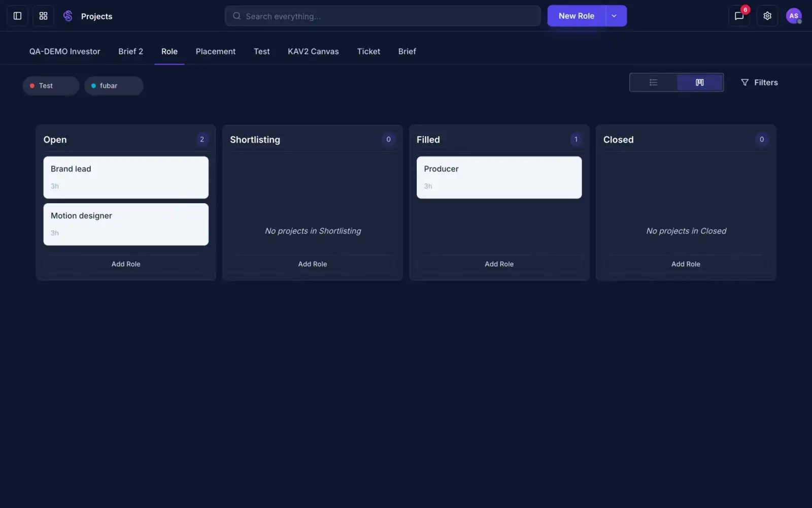
Task: Add Role in the Shortlisting column
Action: point(313,264)
